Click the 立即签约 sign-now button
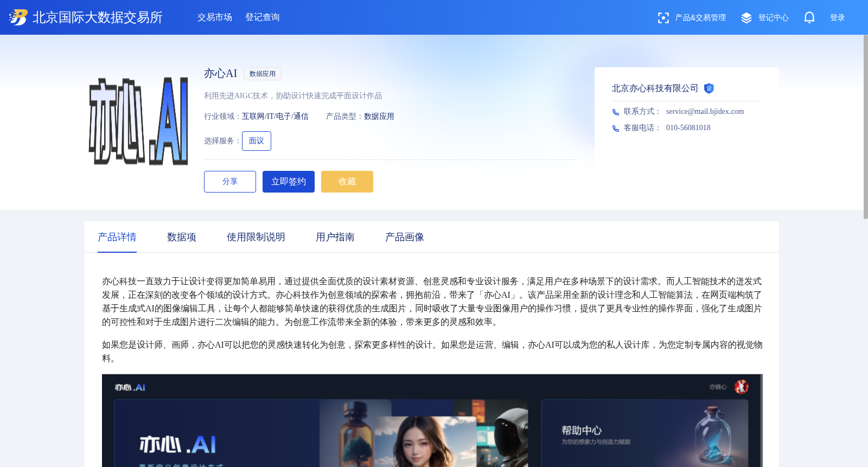Screen dimensions: 868x467 tap(289, 182)
